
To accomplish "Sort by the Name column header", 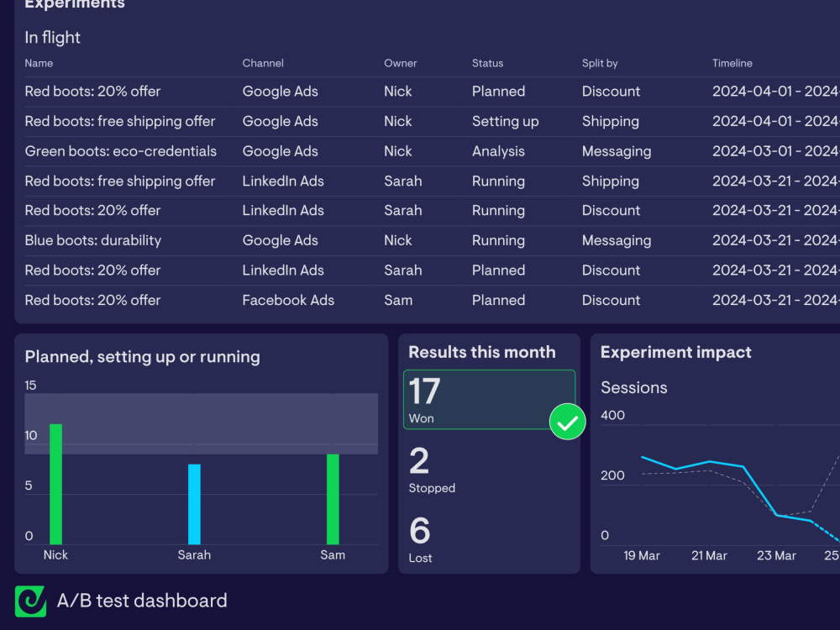I will tap(39, 63).
